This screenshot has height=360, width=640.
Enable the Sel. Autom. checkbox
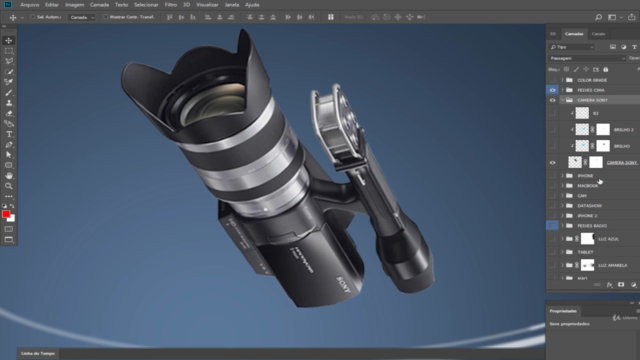33,17
